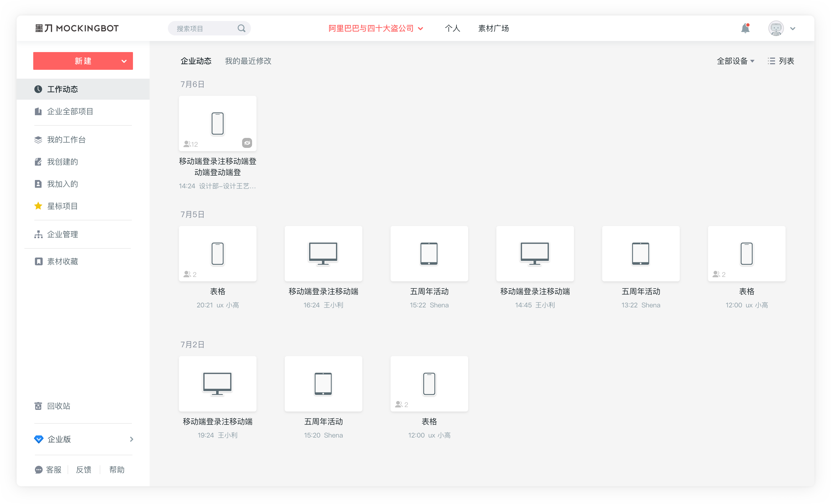
Task: Click collaborator count on 20:21 表格 card
Action: pos(190,274)
